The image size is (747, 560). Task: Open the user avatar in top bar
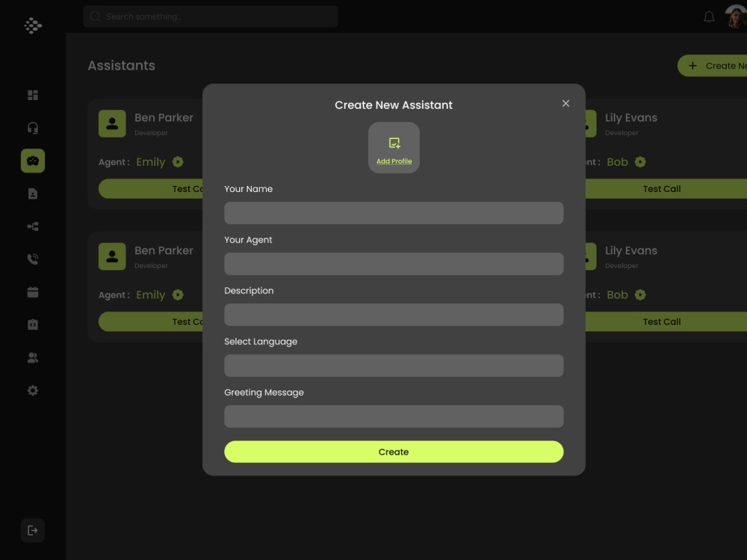(736, 16)
